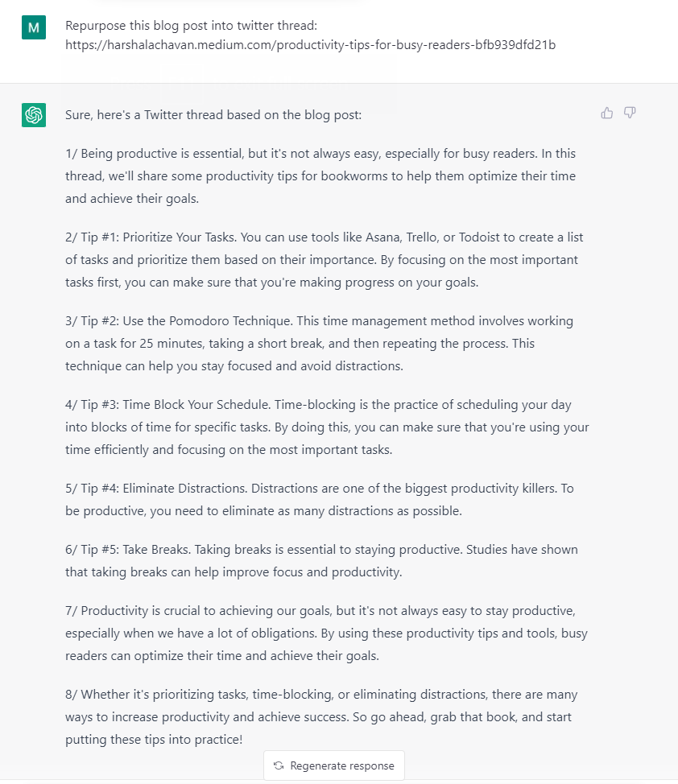This screenshot has width=678, height=784.
Task: Click the "Tip #1: Prioritize Your Tasks" paragraph
Action: pos(325,259)
